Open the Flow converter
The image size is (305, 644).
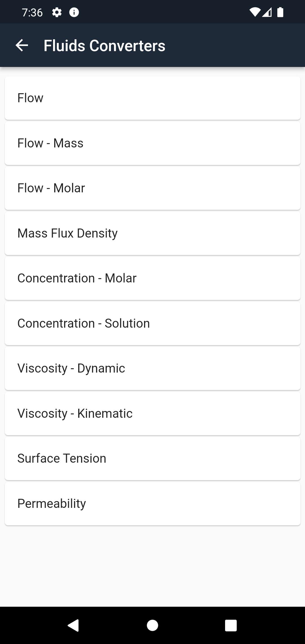[x=152, y=98]
